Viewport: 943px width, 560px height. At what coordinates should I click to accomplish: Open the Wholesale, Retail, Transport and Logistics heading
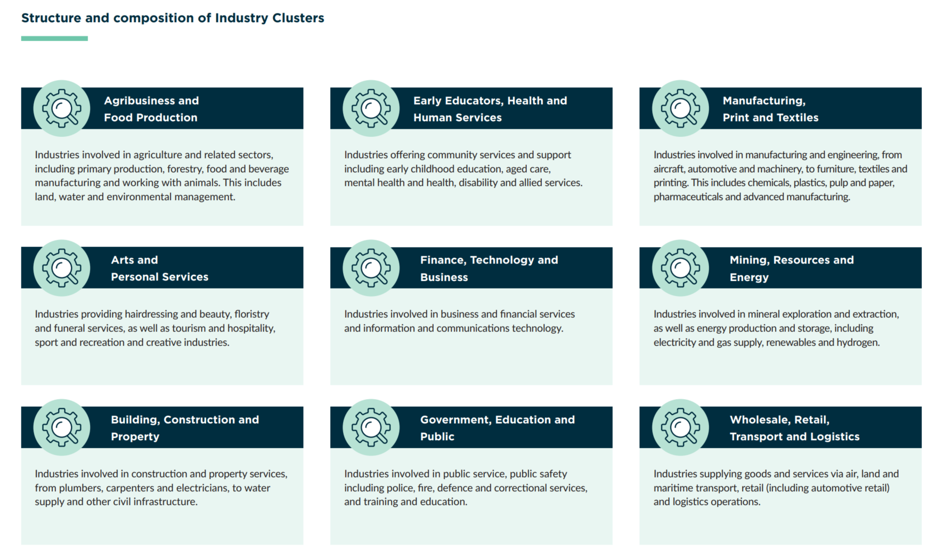click(794, 428)
